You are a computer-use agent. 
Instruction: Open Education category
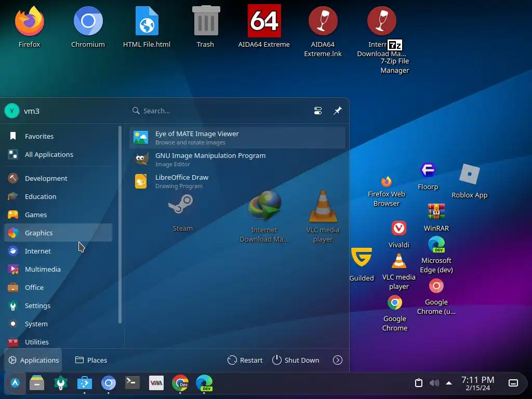click(x=58, y=196)
